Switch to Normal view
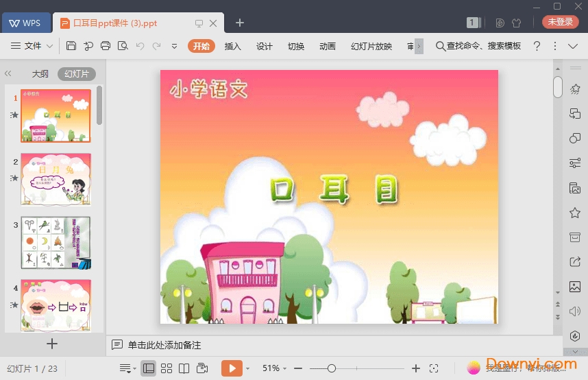 click(149, 368)
